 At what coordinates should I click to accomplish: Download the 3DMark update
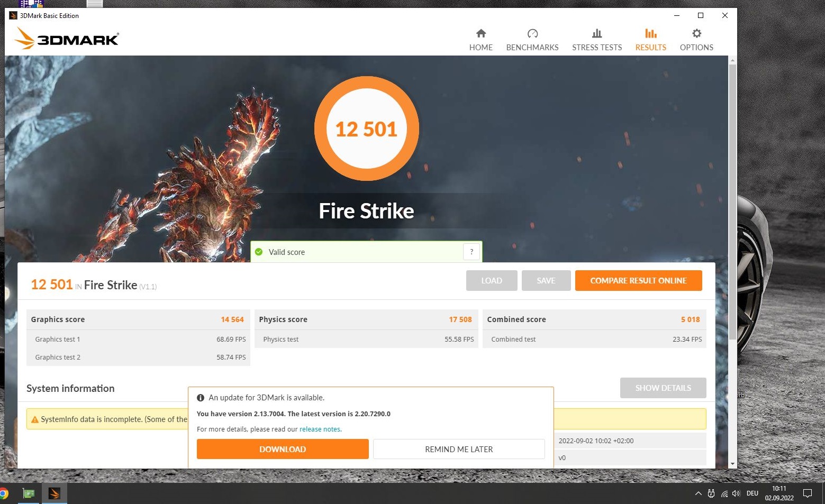pyautogui.click(x=283, y=449)
